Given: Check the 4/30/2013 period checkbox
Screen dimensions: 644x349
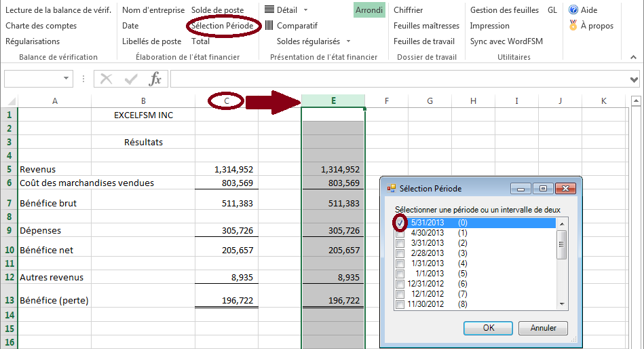Looking at the screenshot, I should click(x=400, y=233).
